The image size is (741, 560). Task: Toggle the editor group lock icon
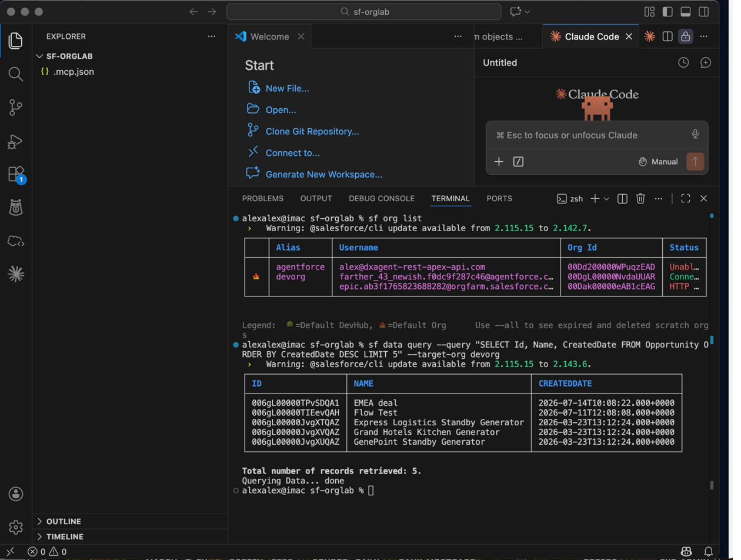685,36
